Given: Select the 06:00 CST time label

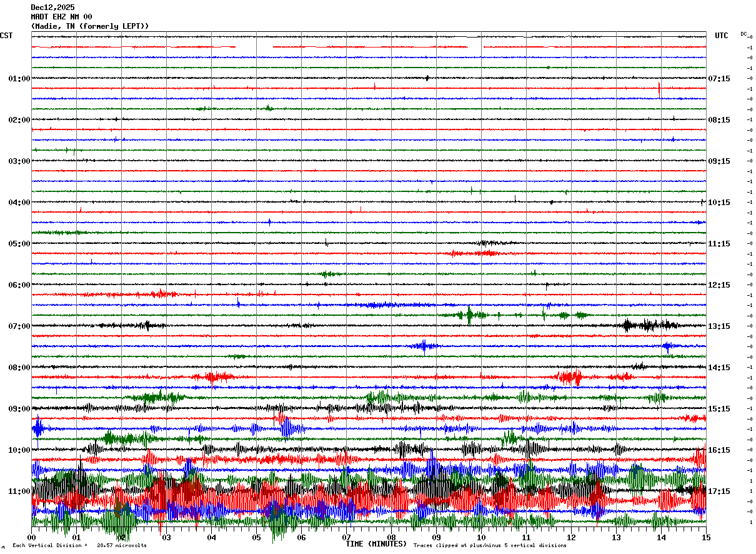Looking at the screenshot, I should pos(19,285).
